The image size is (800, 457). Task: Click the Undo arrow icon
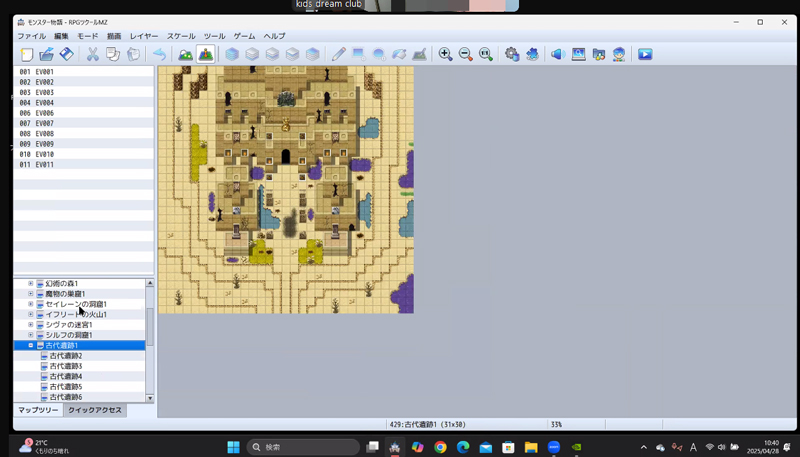(x=159, y=54)
